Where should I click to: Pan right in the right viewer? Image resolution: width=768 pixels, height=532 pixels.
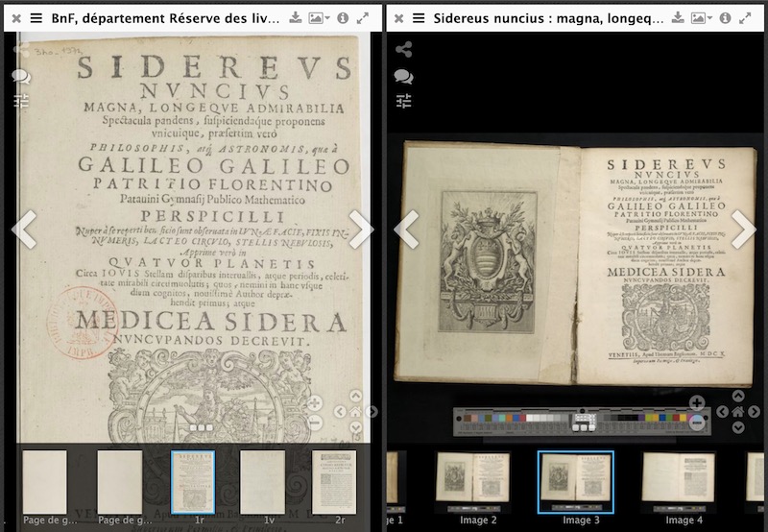(x=755, y=412)
